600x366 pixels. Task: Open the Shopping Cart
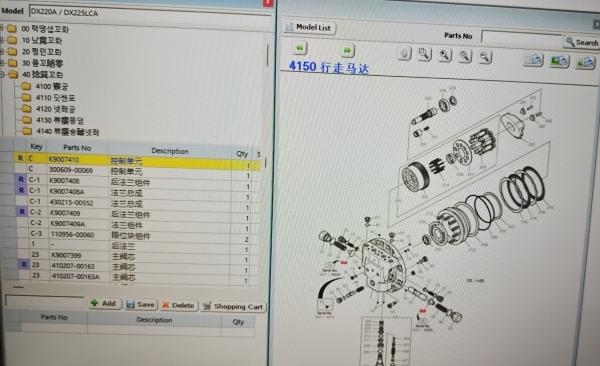pyautogui.click(x=233, y=306)
